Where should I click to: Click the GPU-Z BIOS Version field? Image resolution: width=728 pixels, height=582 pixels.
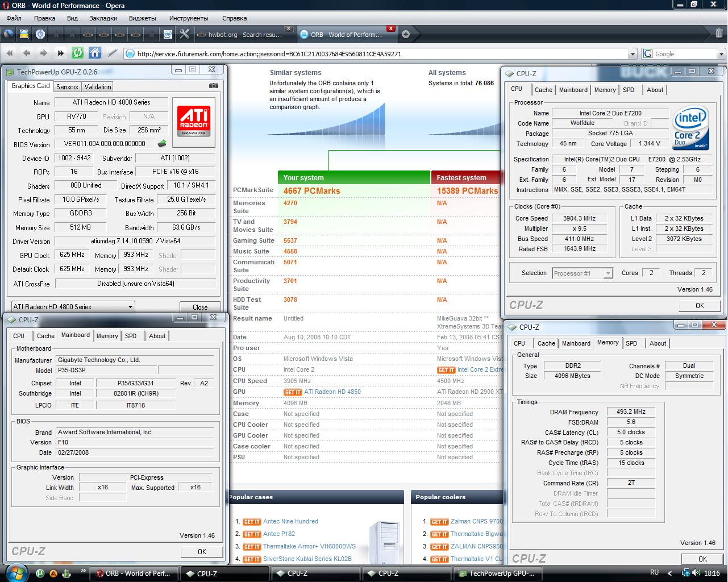point(105,144)
